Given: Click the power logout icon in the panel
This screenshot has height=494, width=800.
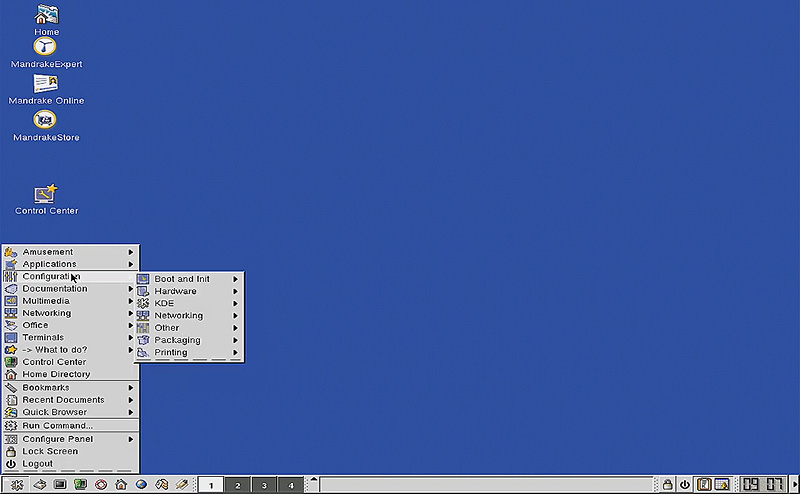Looking at the screenshot, I should pos(685,484).
